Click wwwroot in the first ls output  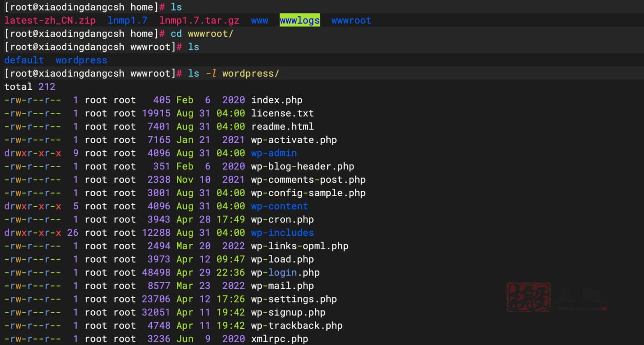point(351,20)
